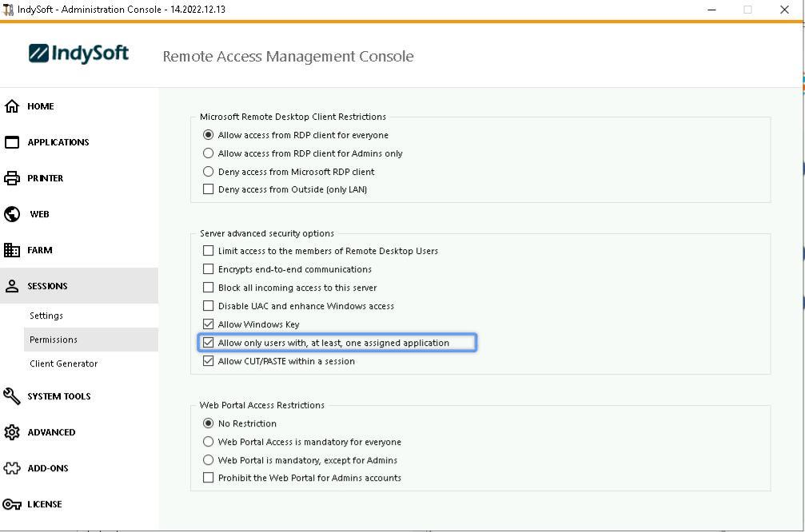Click the Applications window icon
Viewport: 805px width, 532px height.
click(x=12, y=142)
